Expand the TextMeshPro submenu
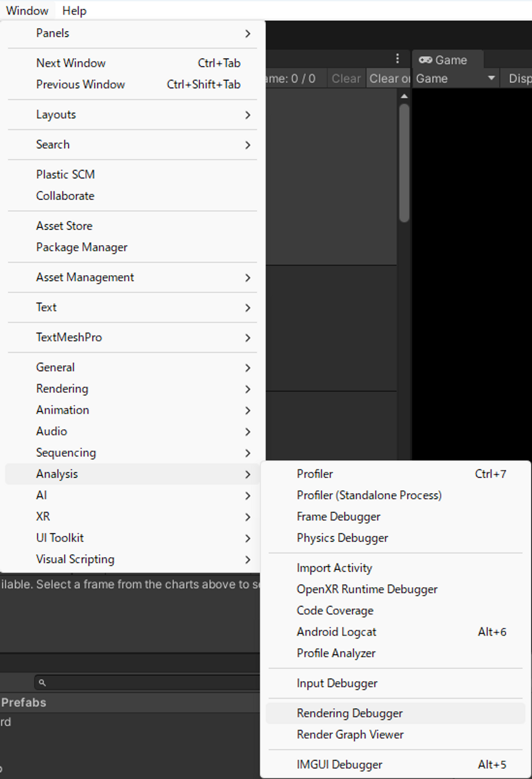 (133, 338)
